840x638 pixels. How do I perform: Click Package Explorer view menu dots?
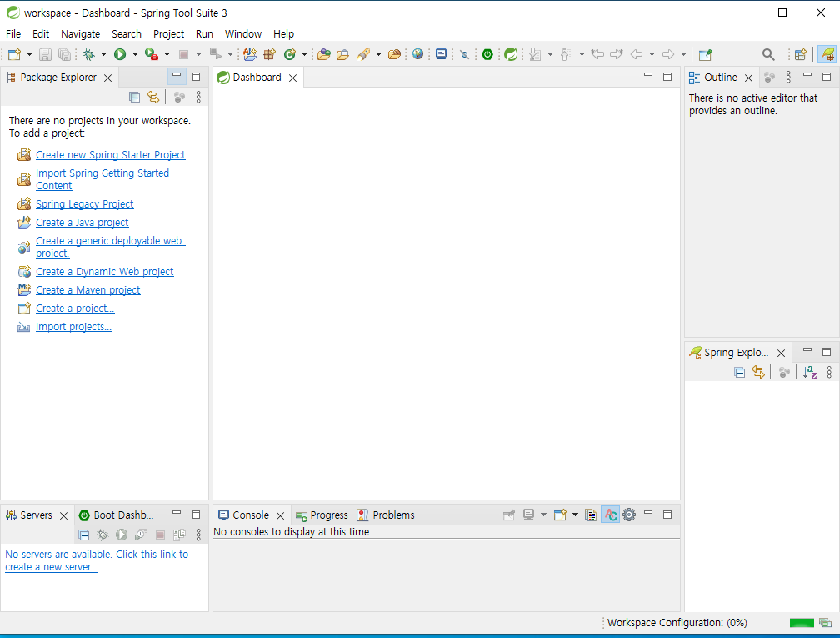tap(198, 97)
